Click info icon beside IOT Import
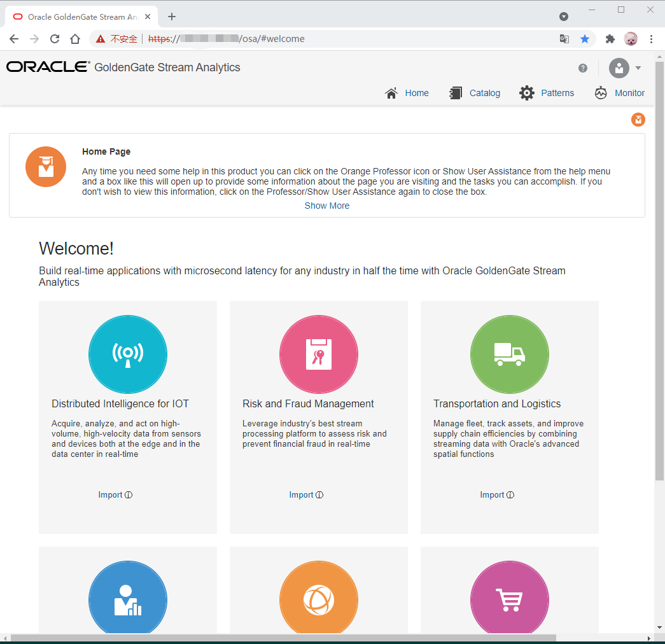This screenshot has width=665, height=644. (129, 494)
